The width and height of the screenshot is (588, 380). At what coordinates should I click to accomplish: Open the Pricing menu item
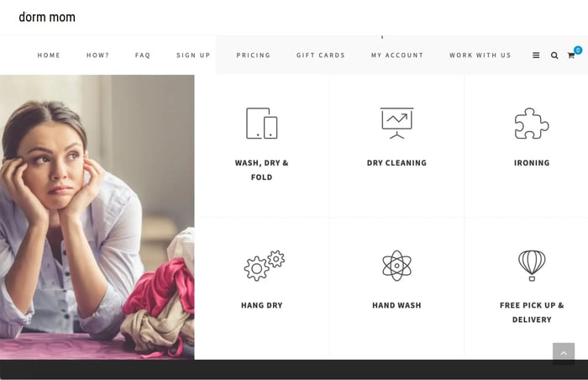[254, 55]
